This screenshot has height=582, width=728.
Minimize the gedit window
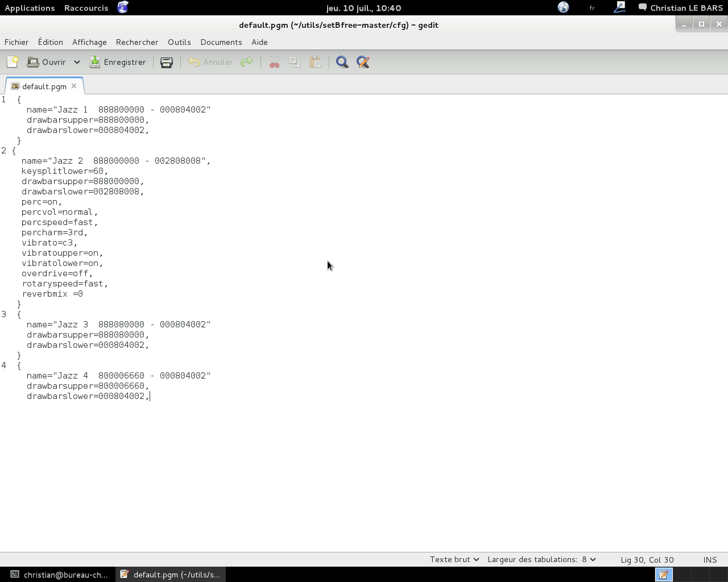(x=684, y=24)
